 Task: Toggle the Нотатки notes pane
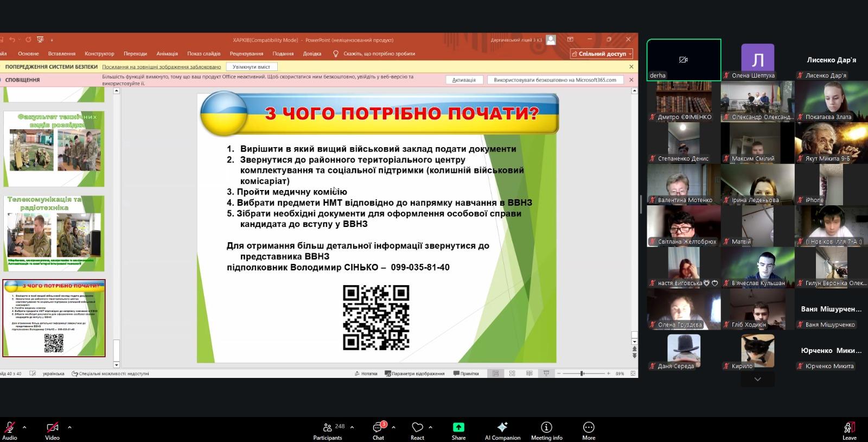click(x=366, y=374)
